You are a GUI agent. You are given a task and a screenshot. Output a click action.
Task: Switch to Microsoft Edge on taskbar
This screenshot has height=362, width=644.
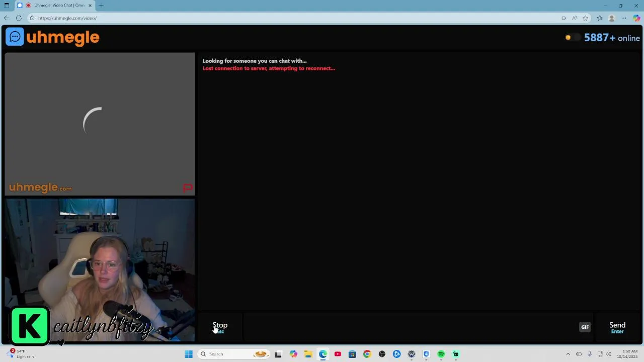point(323,354)
